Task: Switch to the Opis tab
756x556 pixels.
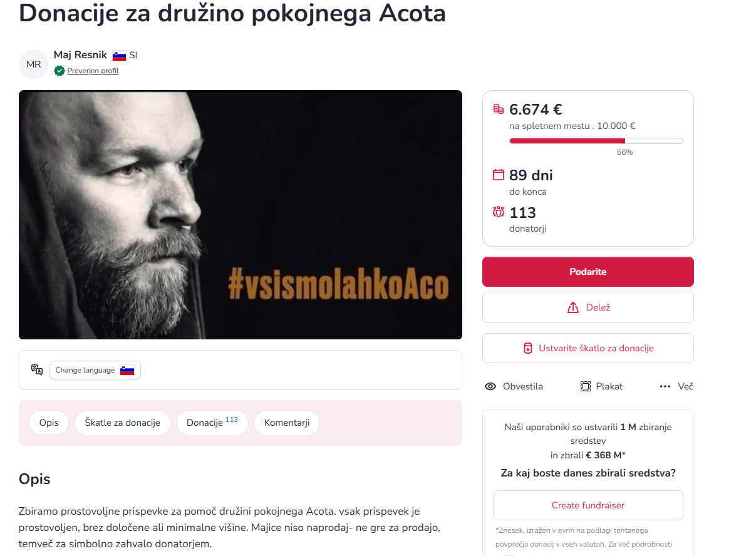Action: coord(49,423)
